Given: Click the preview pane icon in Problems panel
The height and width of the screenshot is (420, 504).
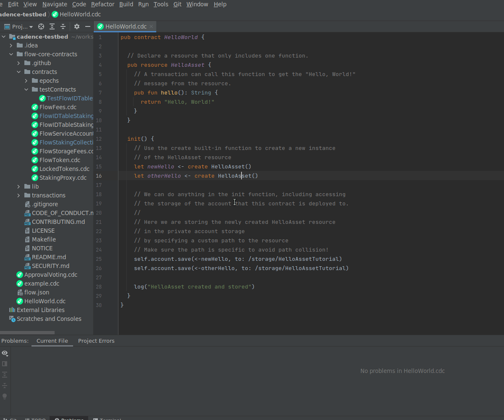Looking at the screenshot, I should [x=5, y=364].
